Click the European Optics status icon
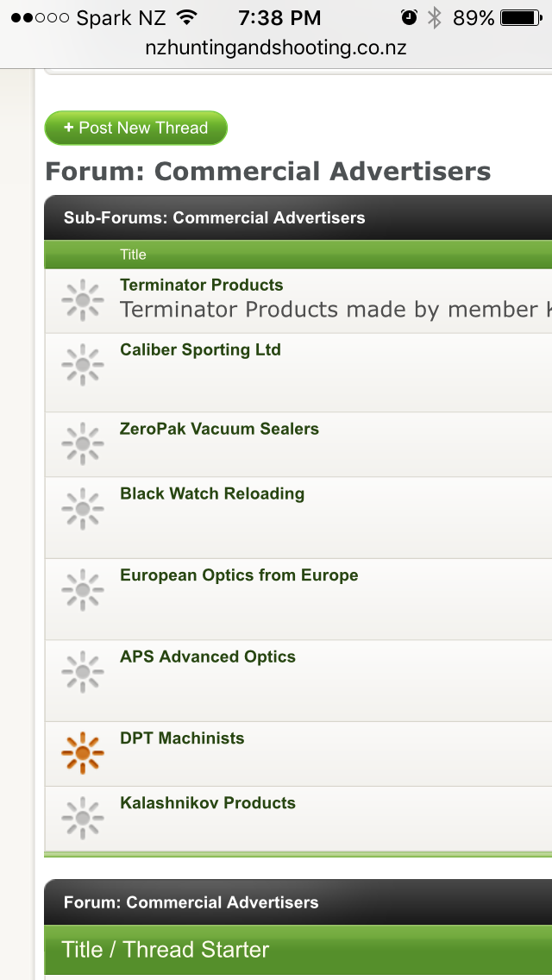 83,590
